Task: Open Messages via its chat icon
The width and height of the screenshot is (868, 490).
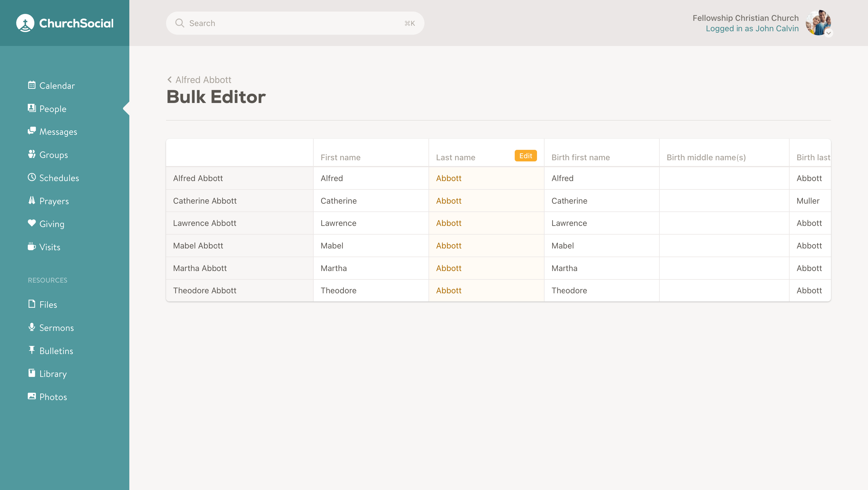Action: point(32,131)
